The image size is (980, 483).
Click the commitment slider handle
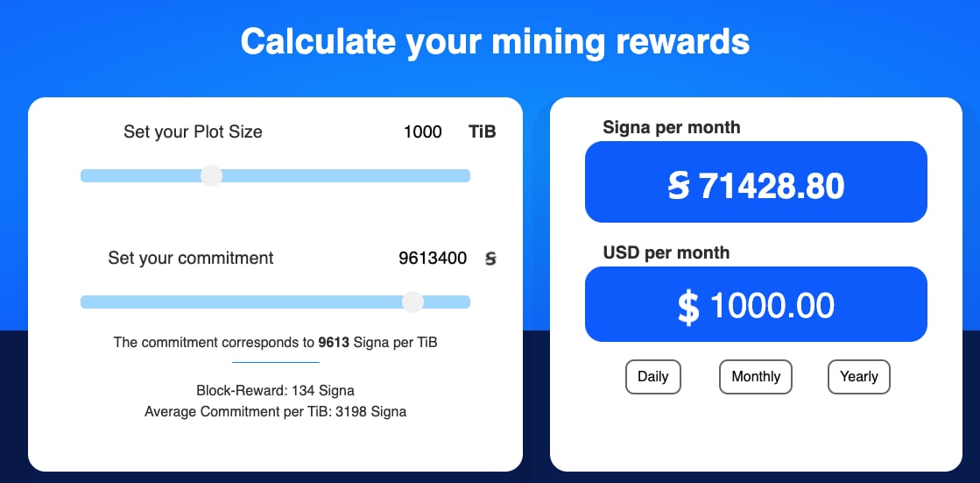point(412,302)
